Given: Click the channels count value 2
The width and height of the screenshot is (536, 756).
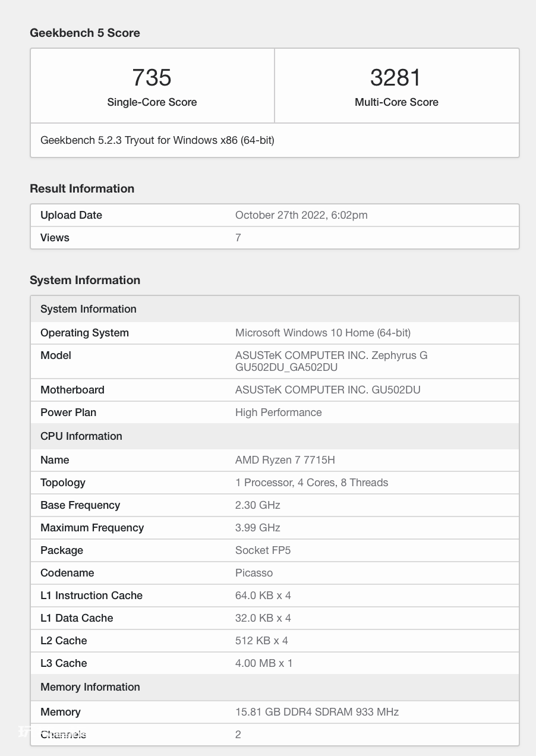Looking at the screenshot, I should 238,735.
